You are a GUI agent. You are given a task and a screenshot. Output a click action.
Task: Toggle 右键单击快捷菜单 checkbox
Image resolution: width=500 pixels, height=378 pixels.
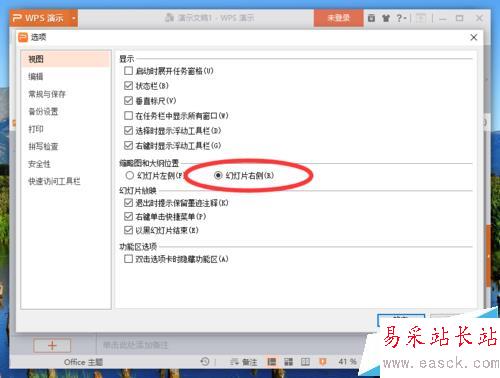tap(128, 217)
